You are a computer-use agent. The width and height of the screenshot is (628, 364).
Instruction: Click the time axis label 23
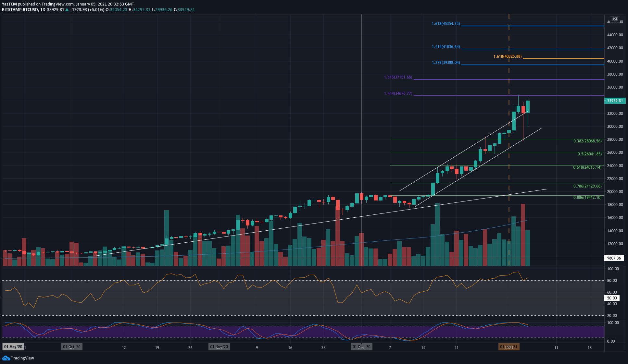click(x=323, y=348)
